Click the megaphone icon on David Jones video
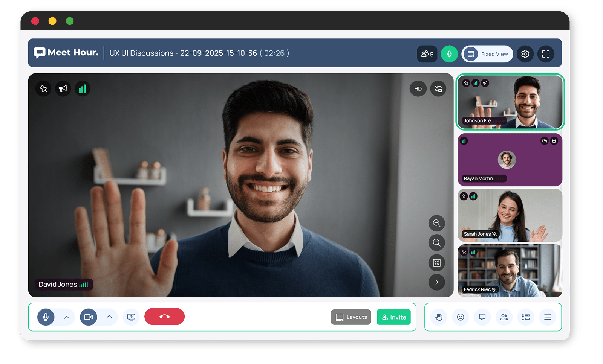The height and width of the screenshot is (364, 603). coord(63,89)
